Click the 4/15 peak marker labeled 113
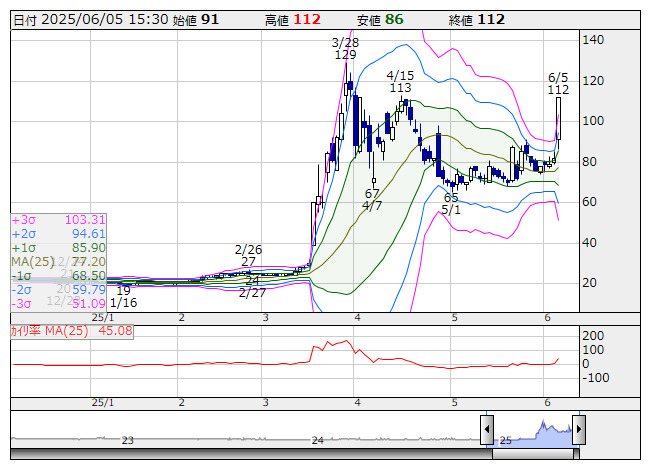The width and height of the screenshot is (653, 470). (400, 82)
